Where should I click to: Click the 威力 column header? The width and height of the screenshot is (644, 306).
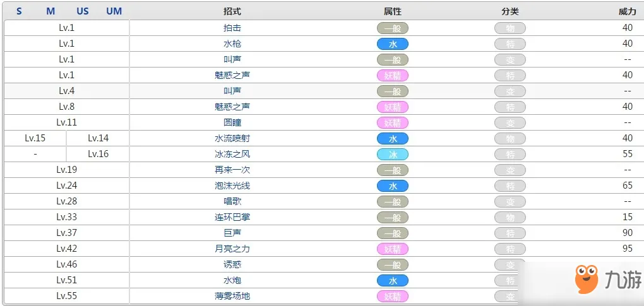point(627,11)
